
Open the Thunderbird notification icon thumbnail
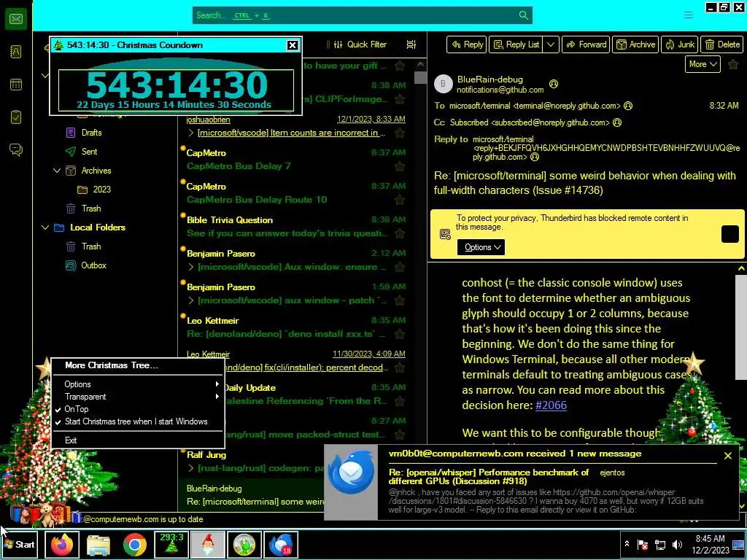(x=351, y=472)
